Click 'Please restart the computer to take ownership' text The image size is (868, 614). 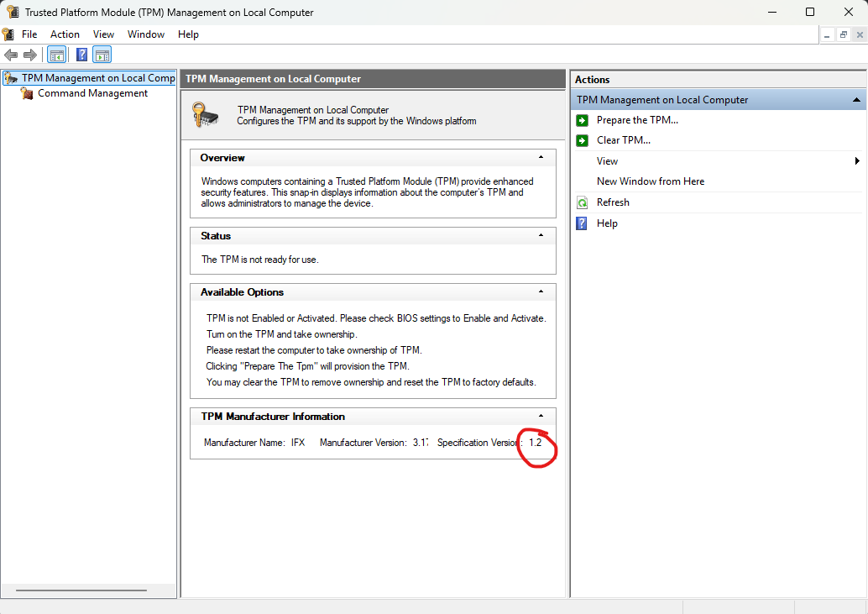314,350
